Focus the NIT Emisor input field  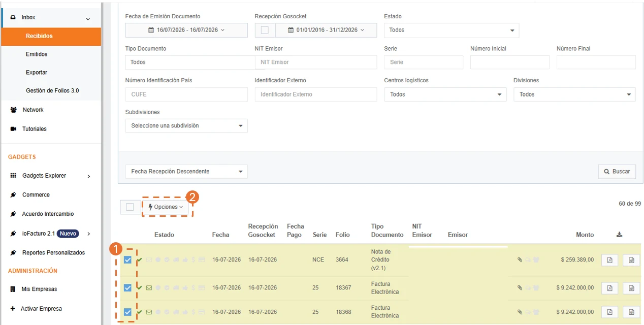[x=316, y=62]
